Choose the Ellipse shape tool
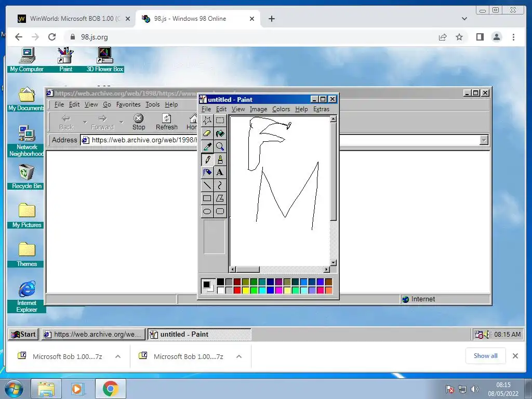 (x=207, y=211)
